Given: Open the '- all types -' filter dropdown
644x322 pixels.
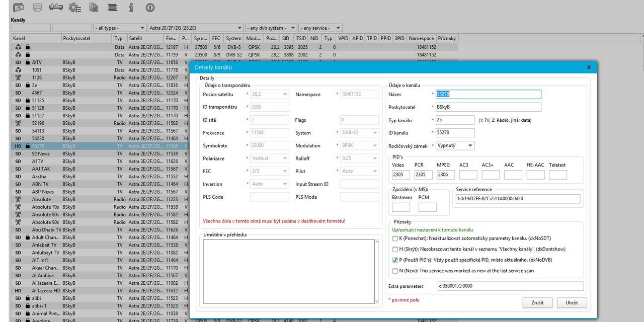Looking at the screenshot, I should coord(120,28).
